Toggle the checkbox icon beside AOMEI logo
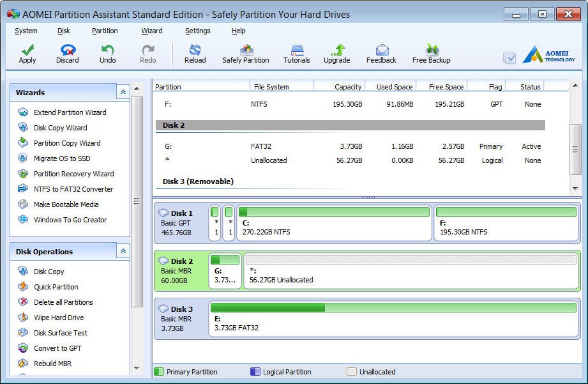 (509, 58)
